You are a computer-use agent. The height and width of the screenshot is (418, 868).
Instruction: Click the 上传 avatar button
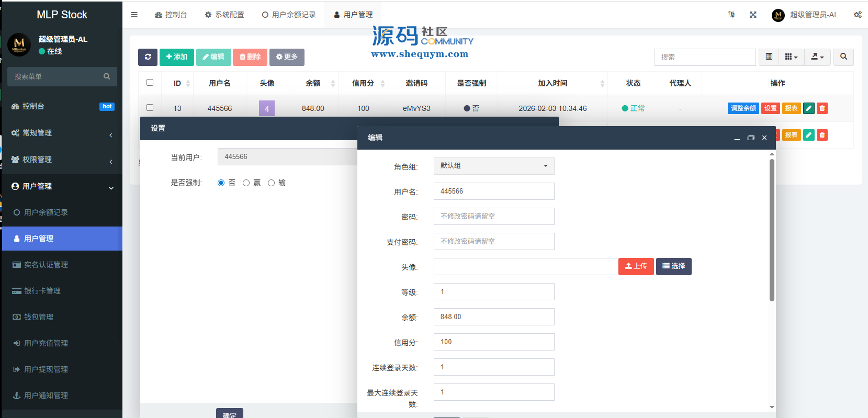pyautogui.click(x=636, y=266)
